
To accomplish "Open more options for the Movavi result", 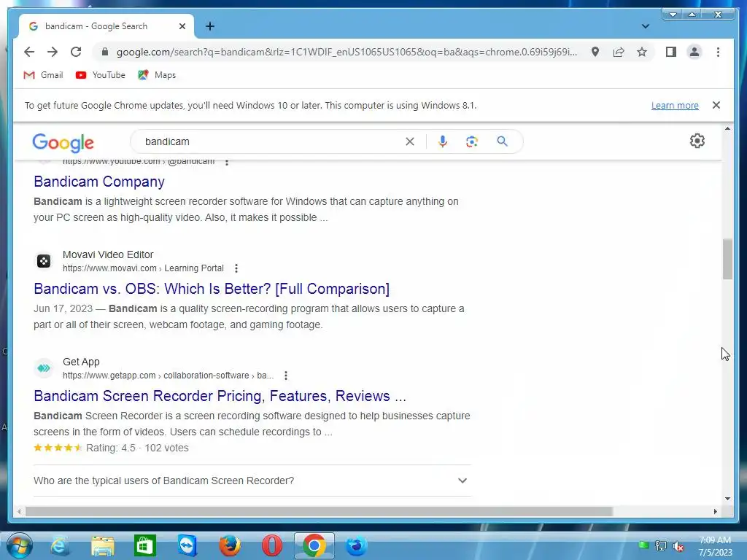I will point(236,268).
